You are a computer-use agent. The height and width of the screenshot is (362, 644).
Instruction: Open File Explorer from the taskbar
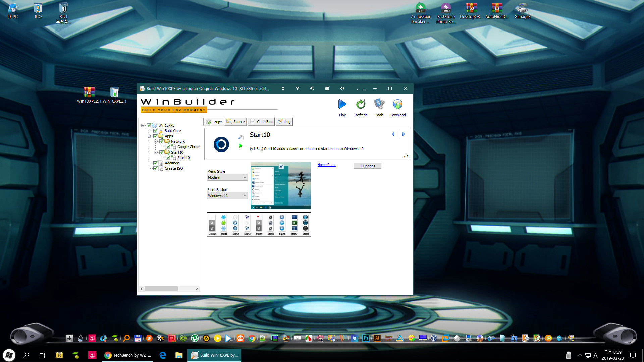point(179,355)
